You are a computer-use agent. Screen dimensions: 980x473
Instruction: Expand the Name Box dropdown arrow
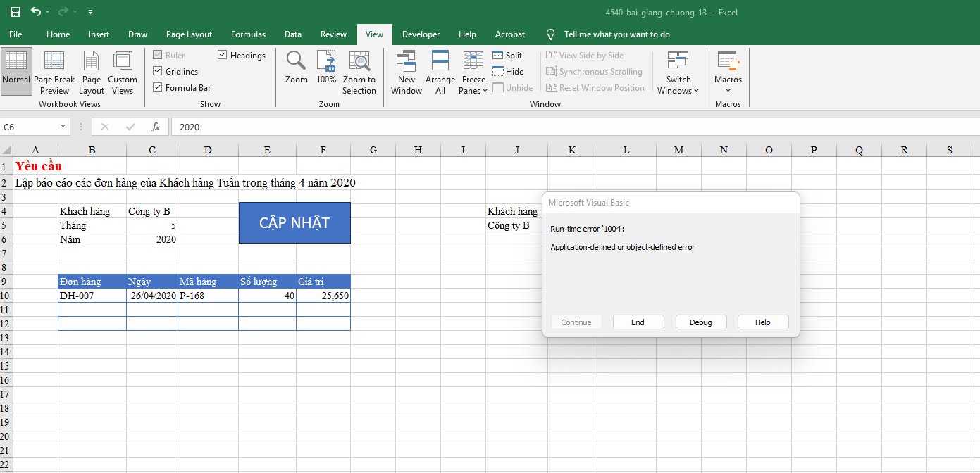(63, 127)
